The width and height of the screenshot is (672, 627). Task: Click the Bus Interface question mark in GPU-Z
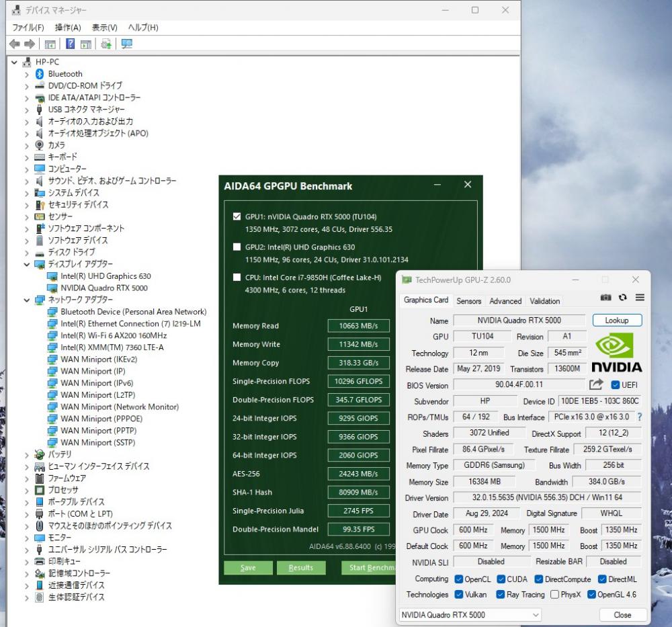pyautogui.click(x=640, y=417)
